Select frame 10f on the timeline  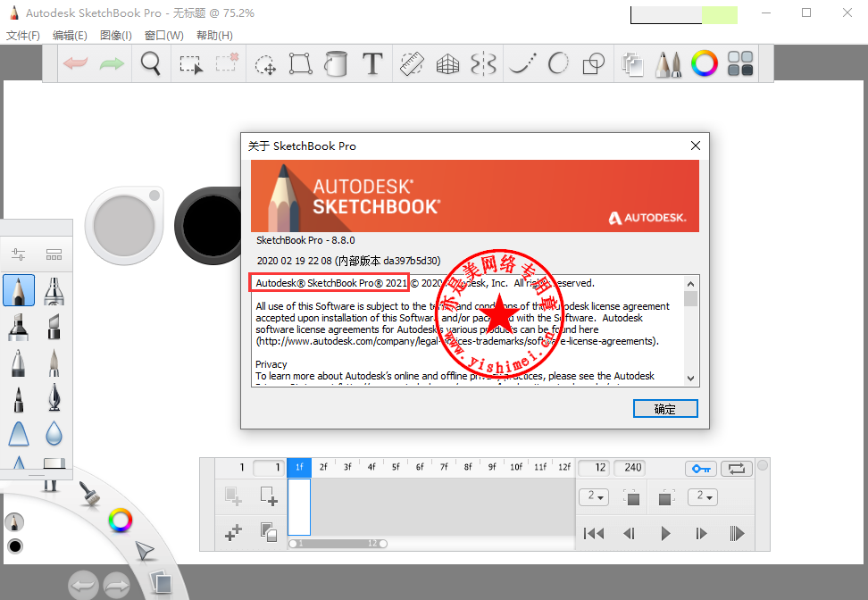(x=516, y=467)
